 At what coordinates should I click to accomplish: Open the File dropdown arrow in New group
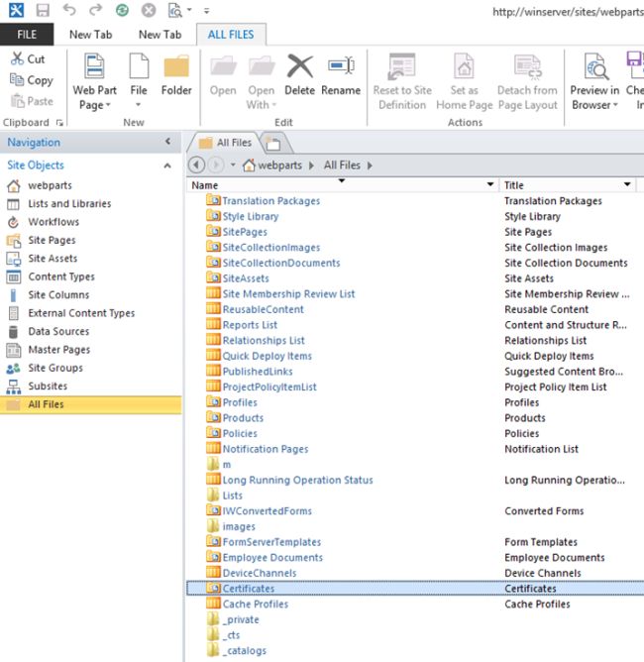[138, 105]
